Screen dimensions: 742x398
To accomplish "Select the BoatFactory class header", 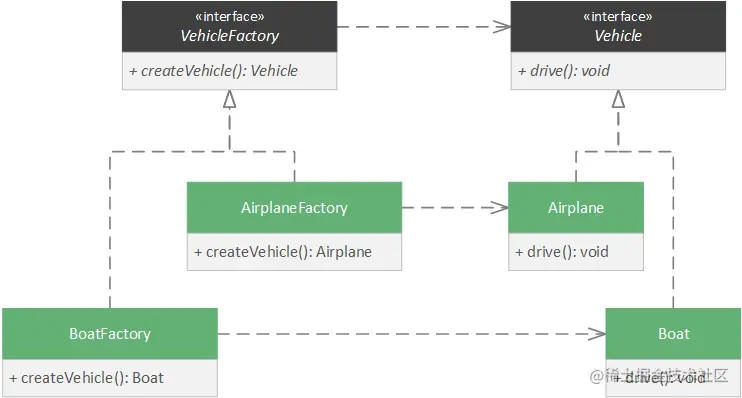I will (x=110, y=334).
